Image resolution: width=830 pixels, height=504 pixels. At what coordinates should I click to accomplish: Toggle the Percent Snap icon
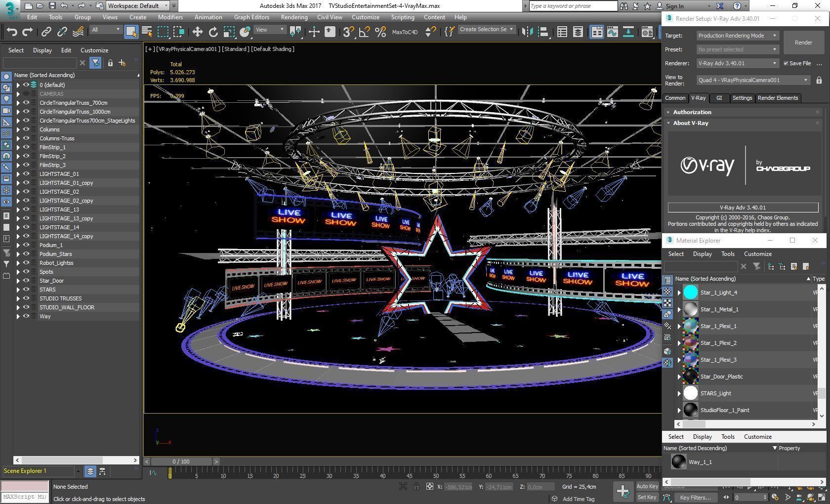(380, 32)
